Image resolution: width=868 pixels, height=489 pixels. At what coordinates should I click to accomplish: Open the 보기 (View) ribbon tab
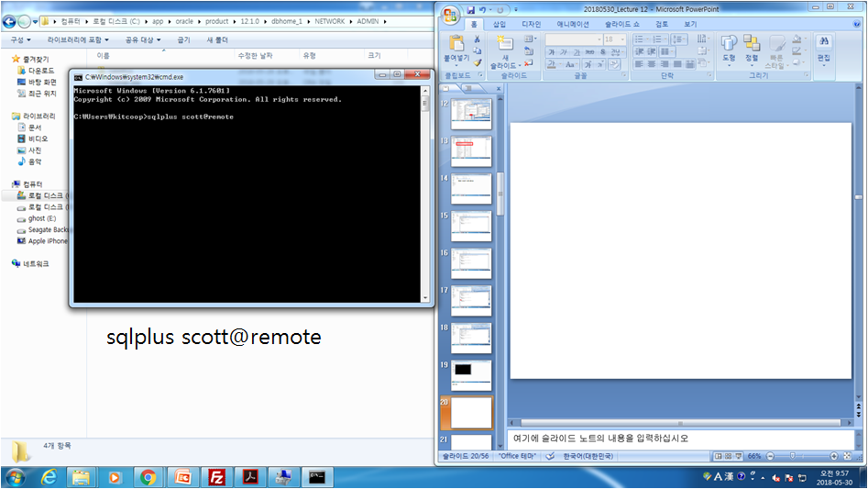tap(690, 24)
